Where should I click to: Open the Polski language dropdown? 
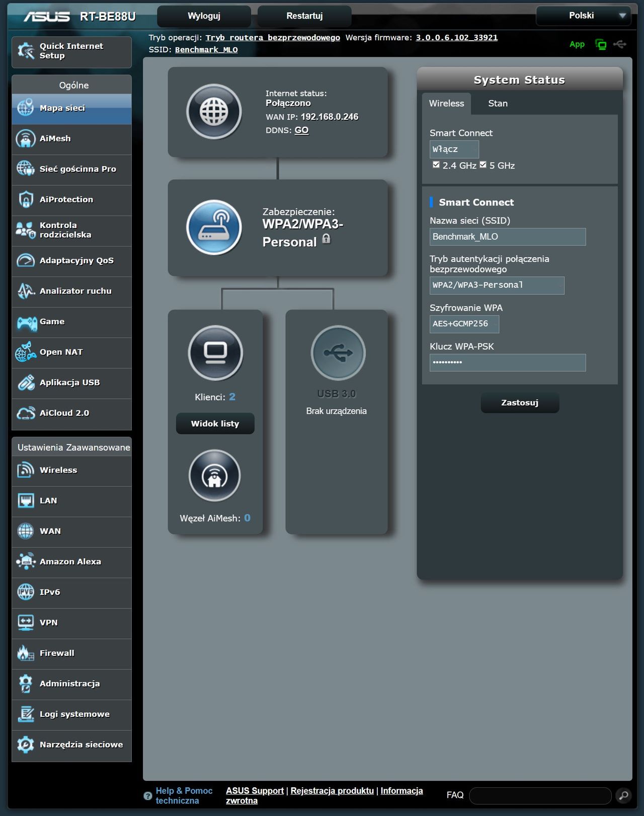click(583, 16)
